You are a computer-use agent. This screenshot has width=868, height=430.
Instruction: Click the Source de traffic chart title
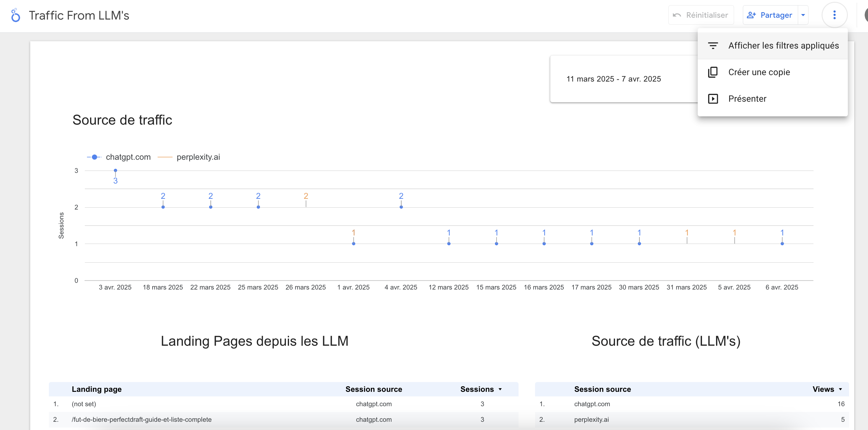pos(122,120)
